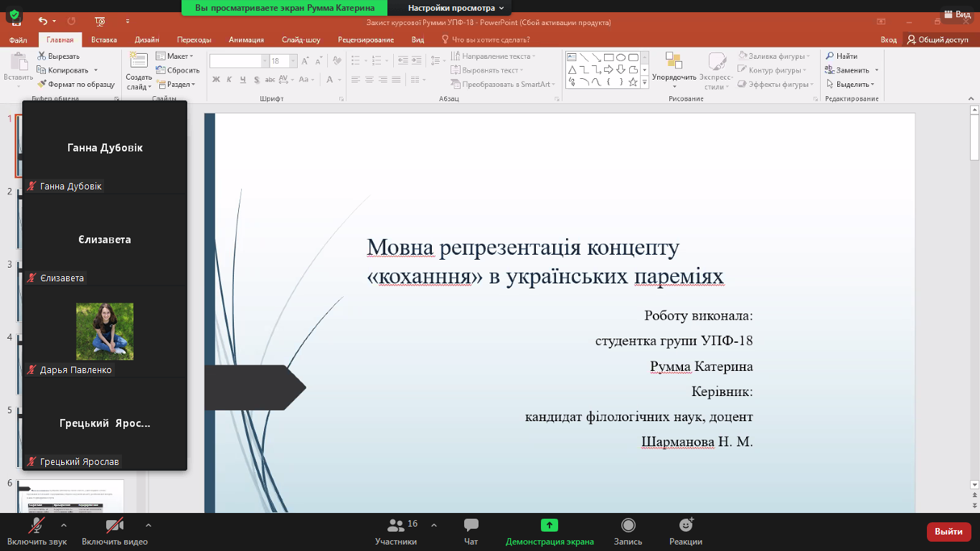Image resolution: width=980 pixels, height=551 pixels.
Task: Switch to Слайд-шоу ribbon tab
Action: tap(301, 39)
